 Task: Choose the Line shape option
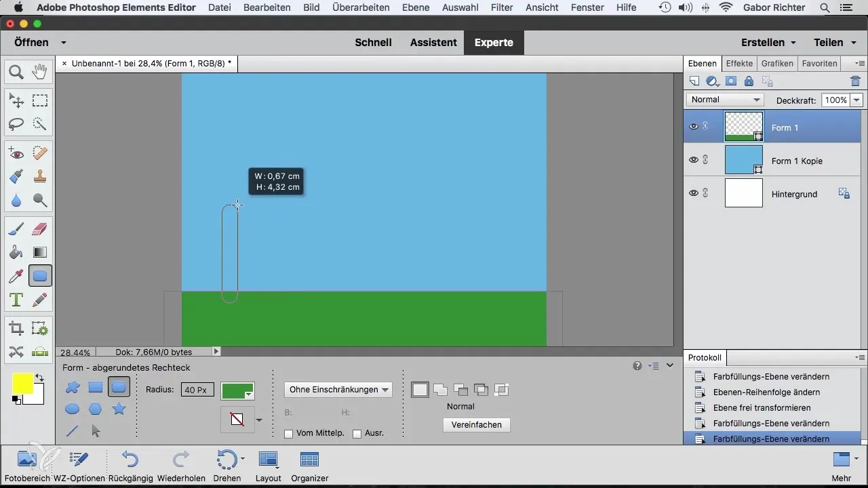pyautogui.click(x=73, y=430)
